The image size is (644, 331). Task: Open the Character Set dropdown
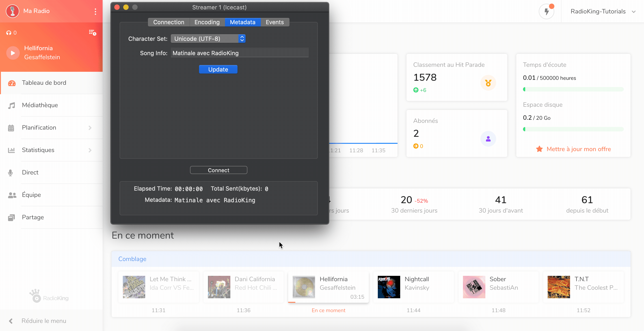(208, 39)
